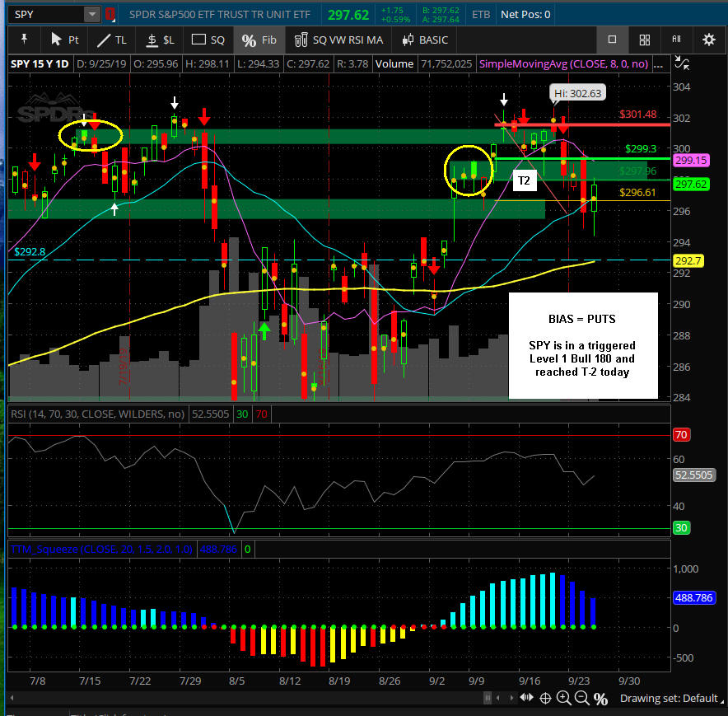Viewport: 728px width, 716px height.
Task: Click the pan/expand time axis icon
Action: tap(526, 698)
